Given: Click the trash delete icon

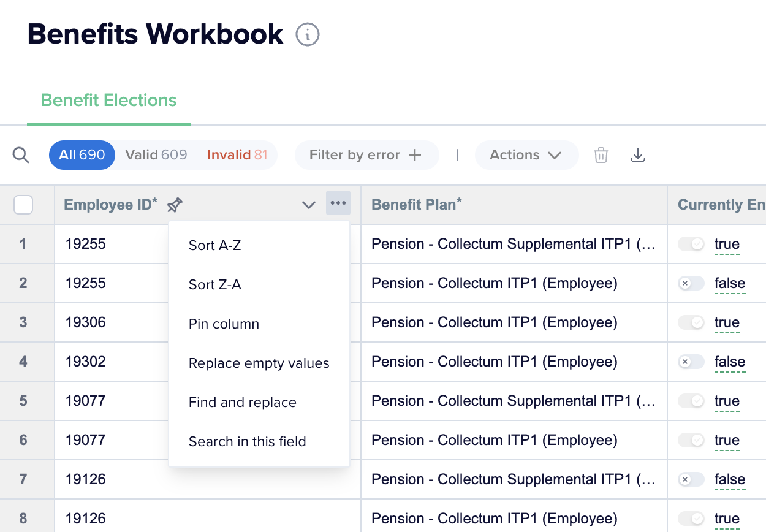Looking at the screenshot, I should click(601, 155).
